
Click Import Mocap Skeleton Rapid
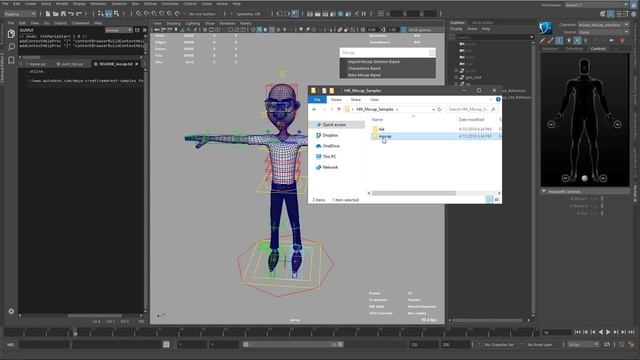tap(373, 62)
